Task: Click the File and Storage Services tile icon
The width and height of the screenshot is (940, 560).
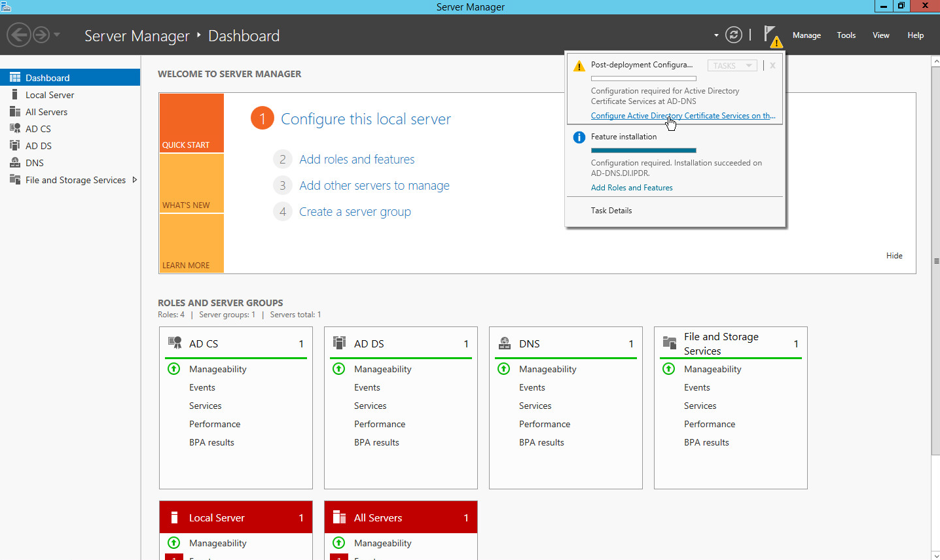Action: (669, 343)
